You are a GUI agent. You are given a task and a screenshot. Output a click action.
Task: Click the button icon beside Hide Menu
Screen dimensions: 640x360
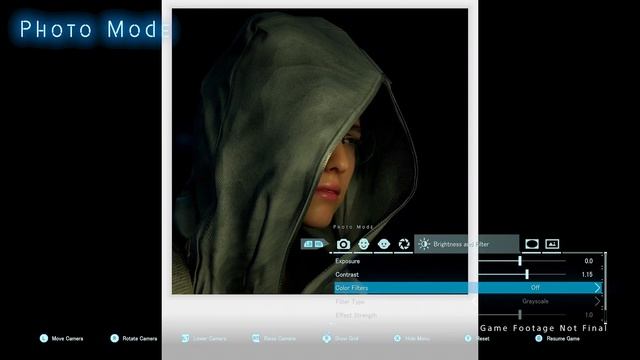click(397, 338)
